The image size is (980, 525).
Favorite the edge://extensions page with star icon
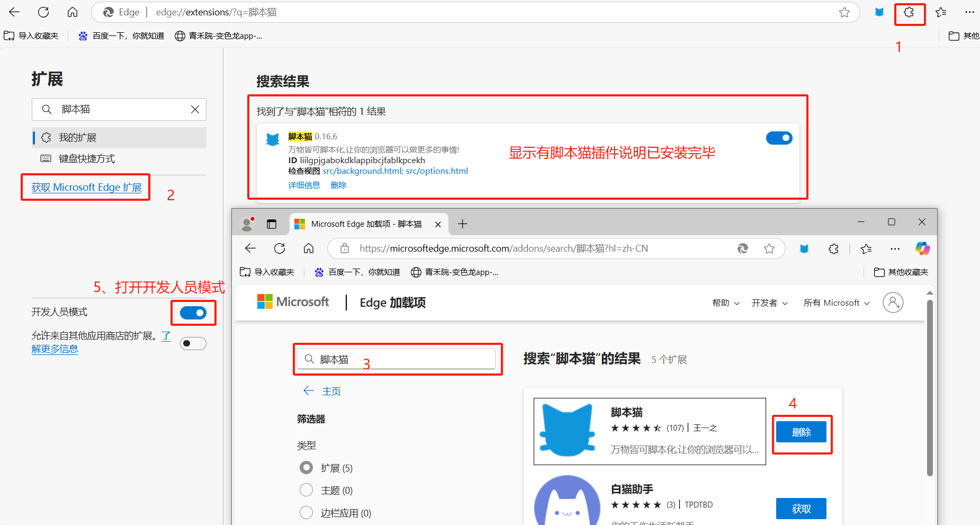(x=844, y=12)
